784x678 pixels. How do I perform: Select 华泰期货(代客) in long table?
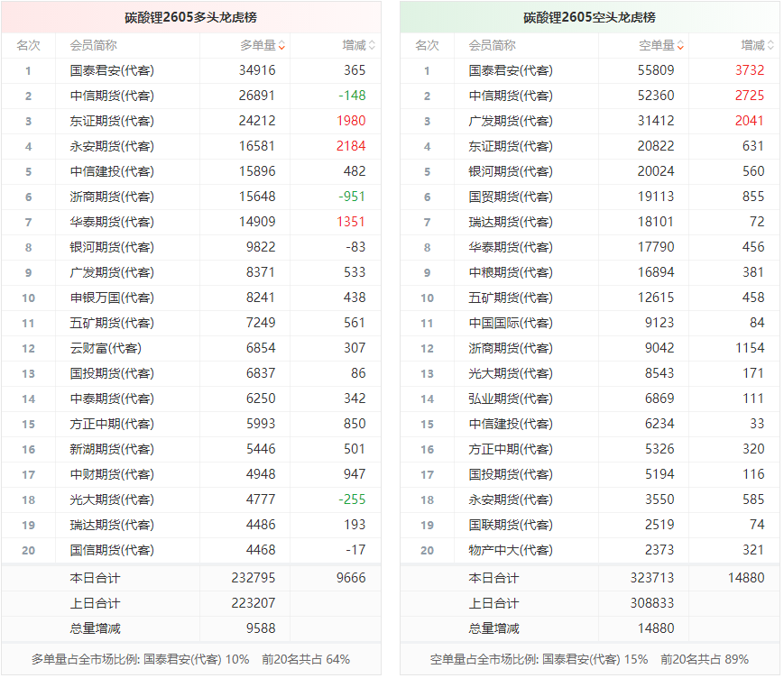point(112,222)
